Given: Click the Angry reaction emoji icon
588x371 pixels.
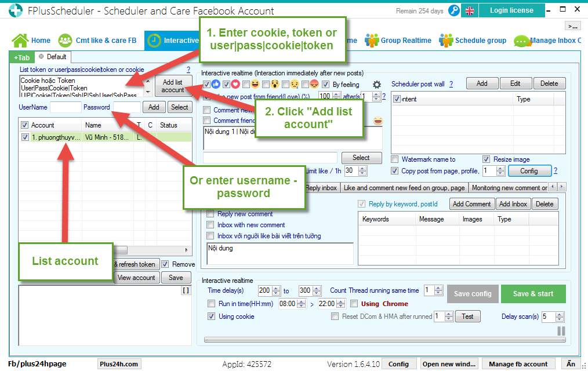Looking at the screenshot, I should (314, 84).
